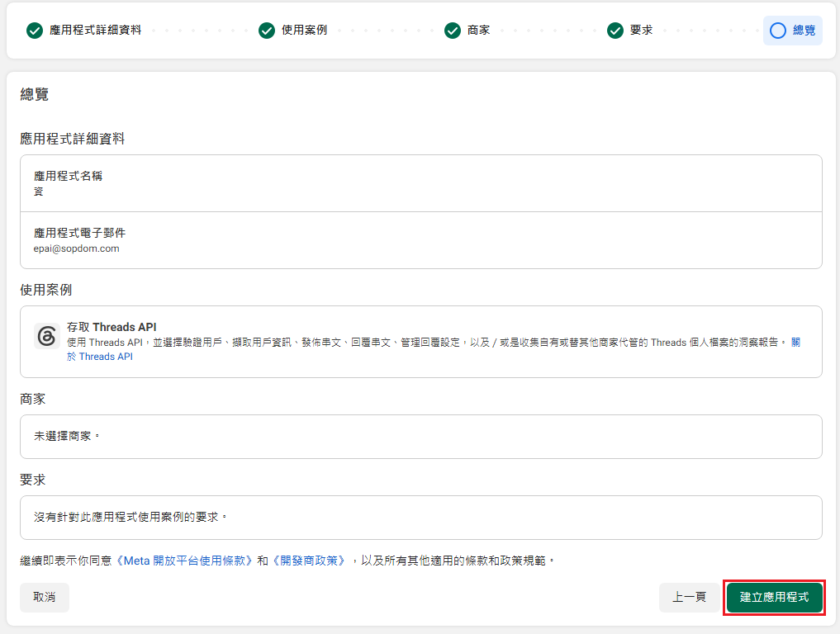Click the email epai@sopdom.com
840x634 pixels.
pos(77,248)
